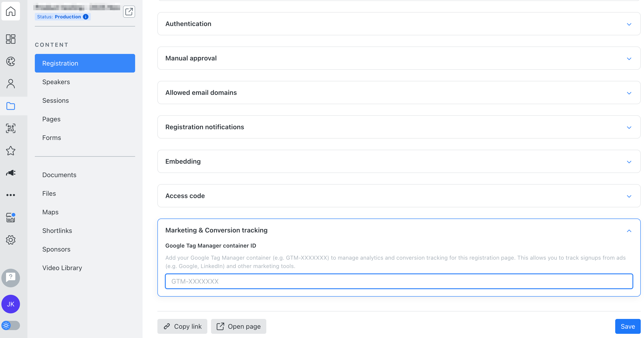644x338 pixels.
Task: Collapse Marketing & Conversion tracking section
Action: coord(629,230)
